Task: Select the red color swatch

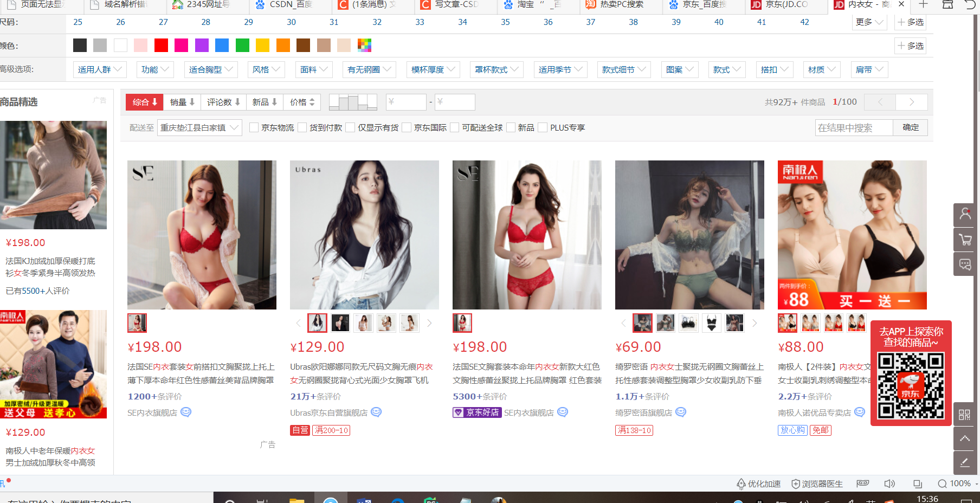Action: [161, 46]
